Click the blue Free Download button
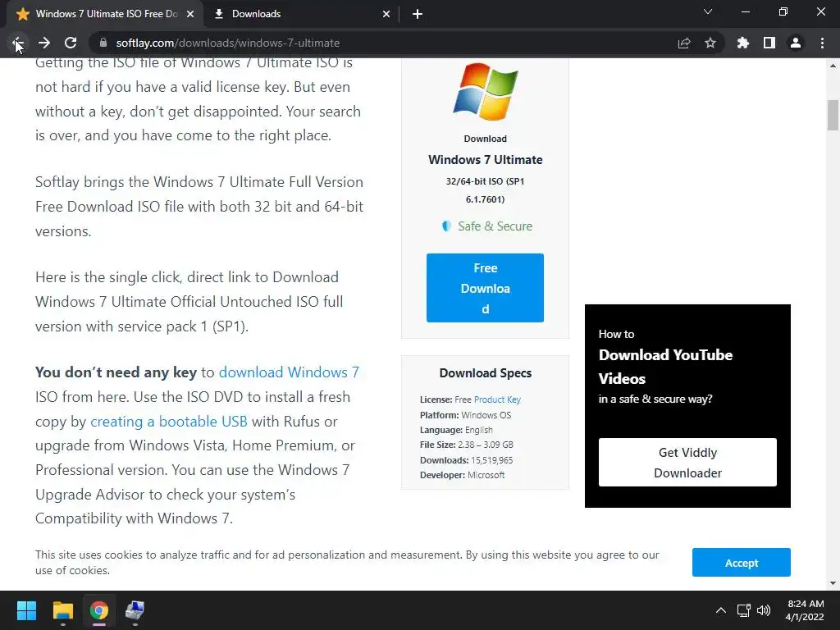 coord(485,288)
